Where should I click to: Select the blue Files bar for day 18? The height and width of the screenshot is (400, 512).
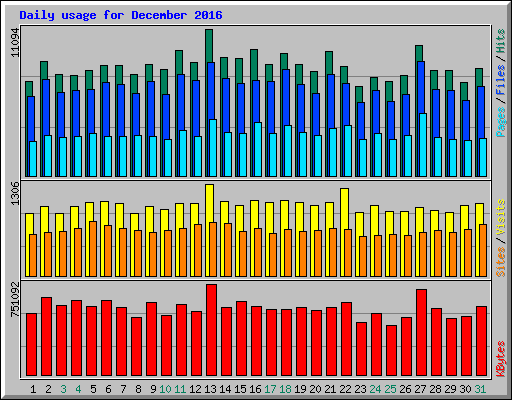coord(286,97)
